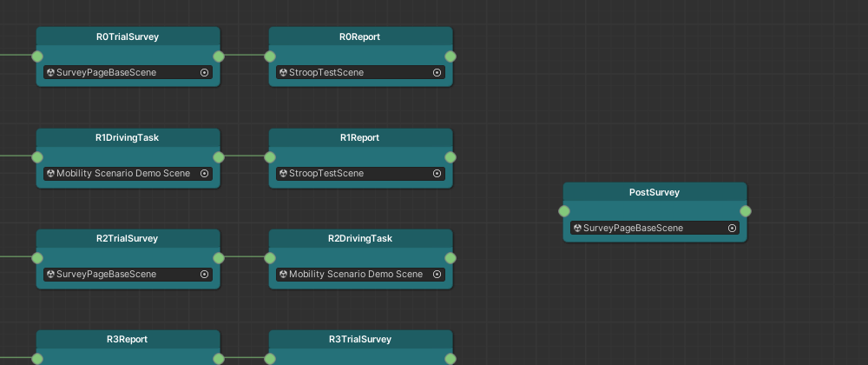Click the input port of R3Report node
Viewport: 868px width, 365px height.
click(37, 359)
